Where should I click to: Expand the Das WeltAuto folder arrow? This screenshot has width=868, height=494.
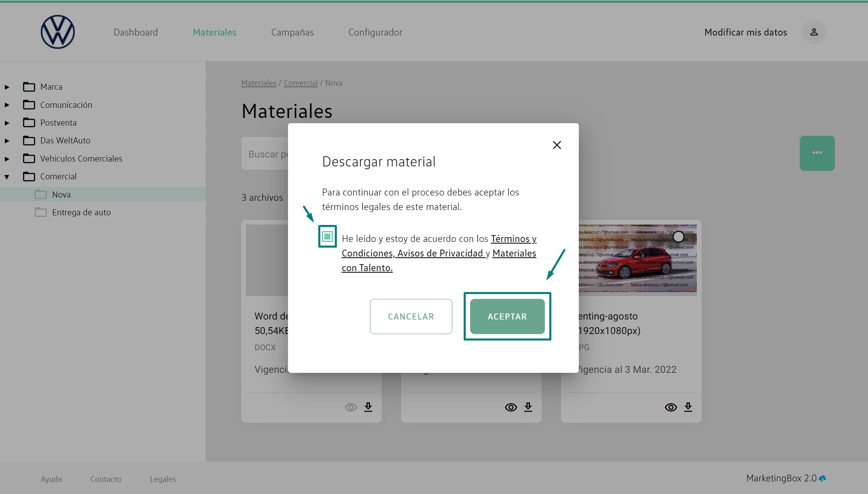pos(7,141)
